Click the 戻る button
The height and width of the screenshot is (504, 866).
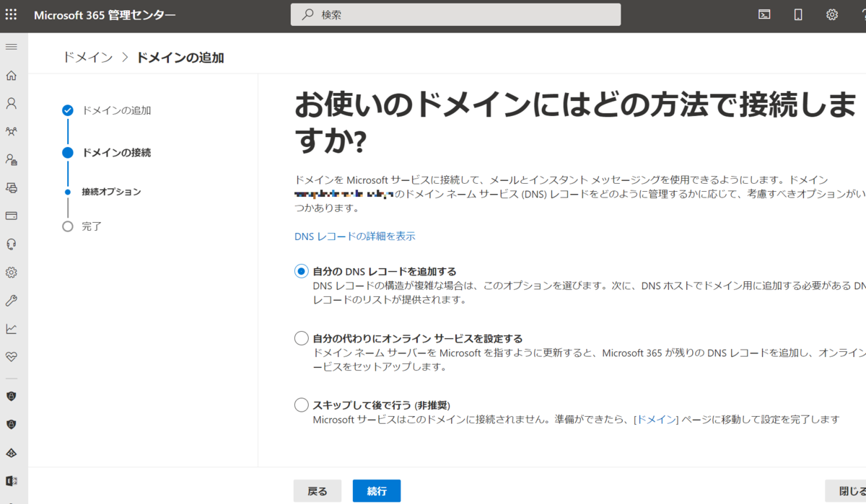(318, 491)
